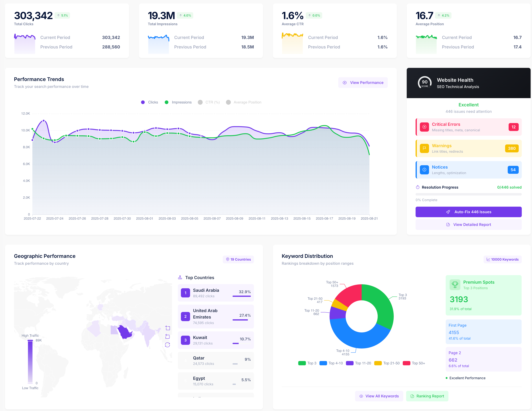Enable the CTR (%) series in legend
The width and height of the screenshot is (532, 411).
209,102
